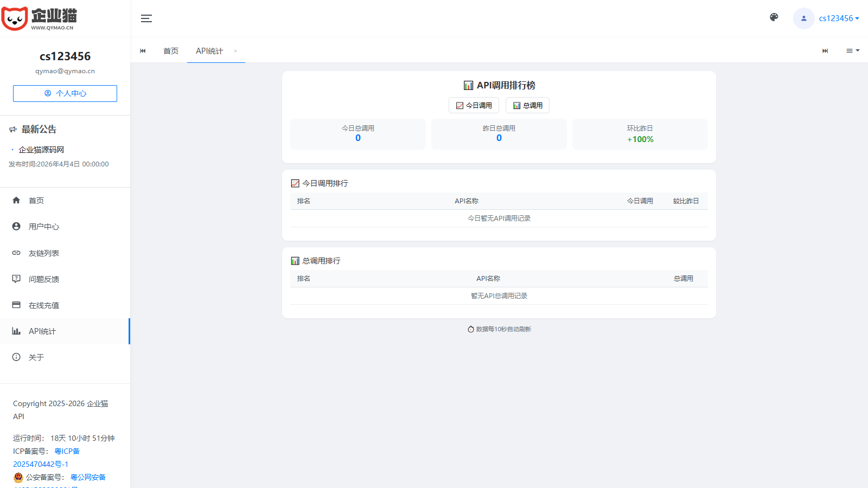The image size is (868, 488).
Task: Close the API统计 tab
Action: pos(235,51)
